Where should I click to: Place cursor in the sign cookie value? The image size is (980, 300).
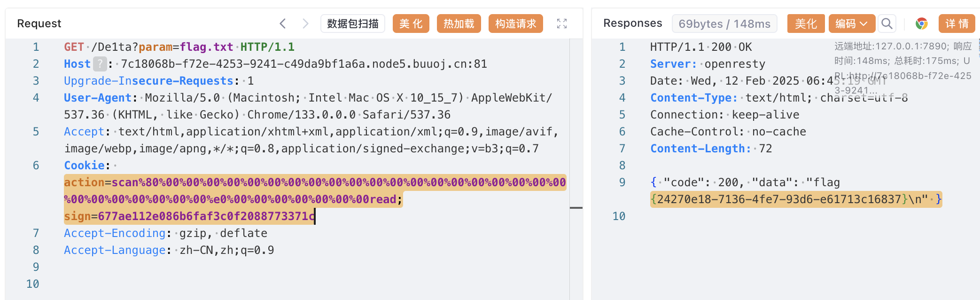(206, 216)
